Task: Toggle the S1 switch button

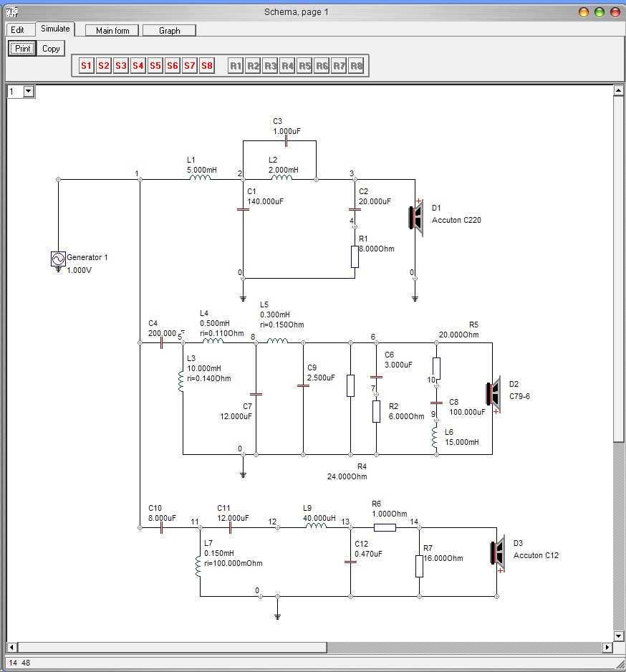Action: click(x=86, y=66)
